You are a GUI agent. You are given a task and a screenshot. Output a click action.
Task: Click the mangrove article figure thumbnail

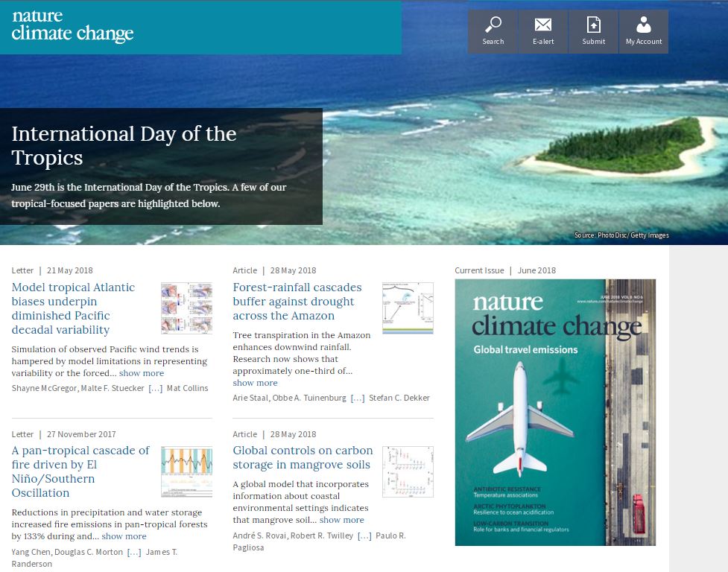408,471
